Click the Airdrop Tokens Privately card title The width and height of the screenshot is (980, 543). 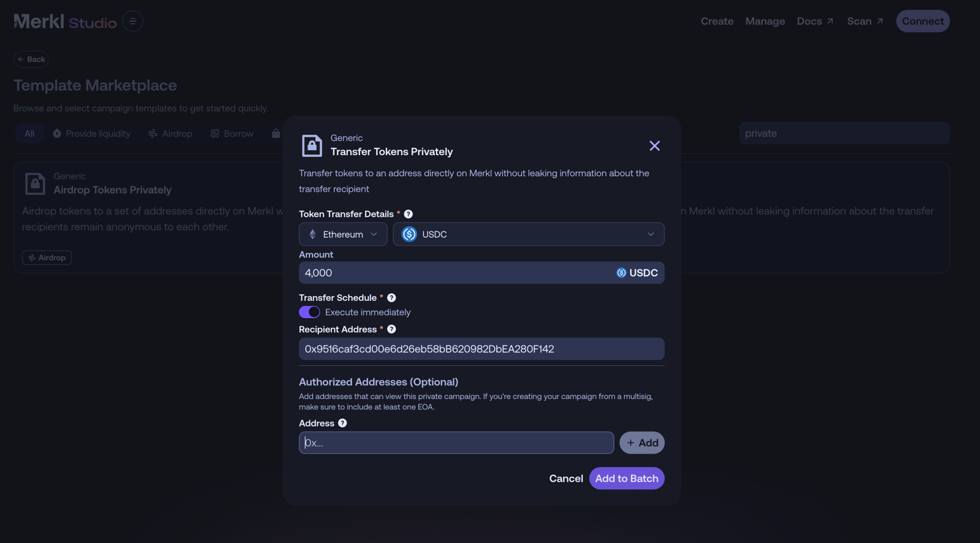click(x=113, y=190)
